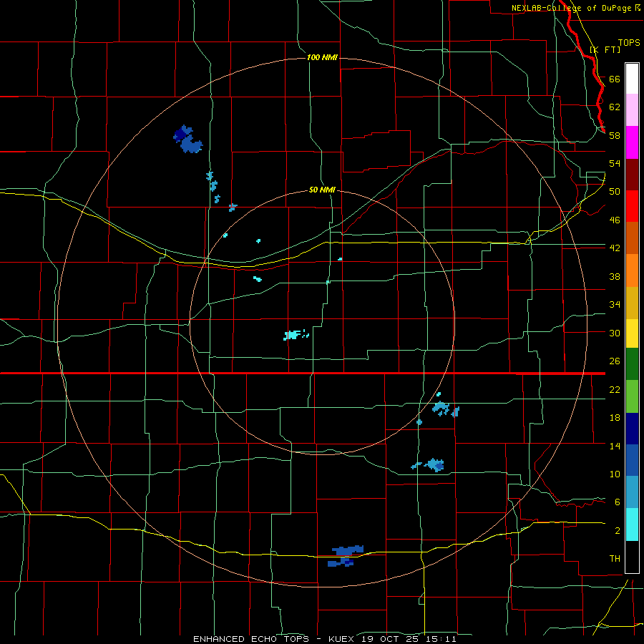Select the '14' legend scale value
This screenshot has width=644, height=644.
(x=615, y=446)
